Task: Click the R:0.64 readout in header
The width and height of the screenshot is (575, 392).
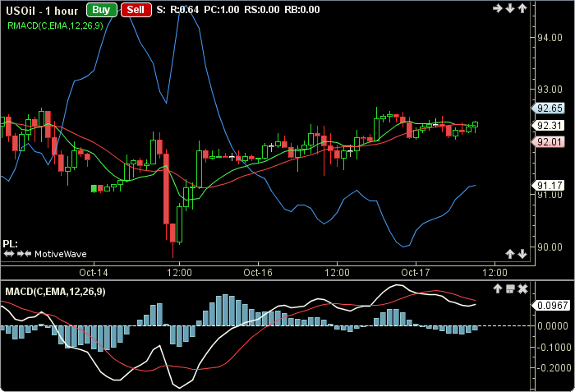Action: [185, 10]
